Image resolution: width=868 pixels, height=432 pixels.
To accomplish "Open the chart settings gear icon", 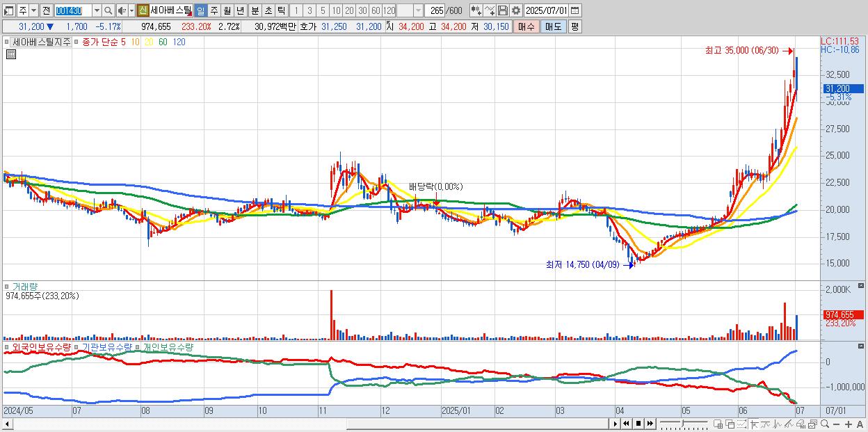I will coord(515,11).
